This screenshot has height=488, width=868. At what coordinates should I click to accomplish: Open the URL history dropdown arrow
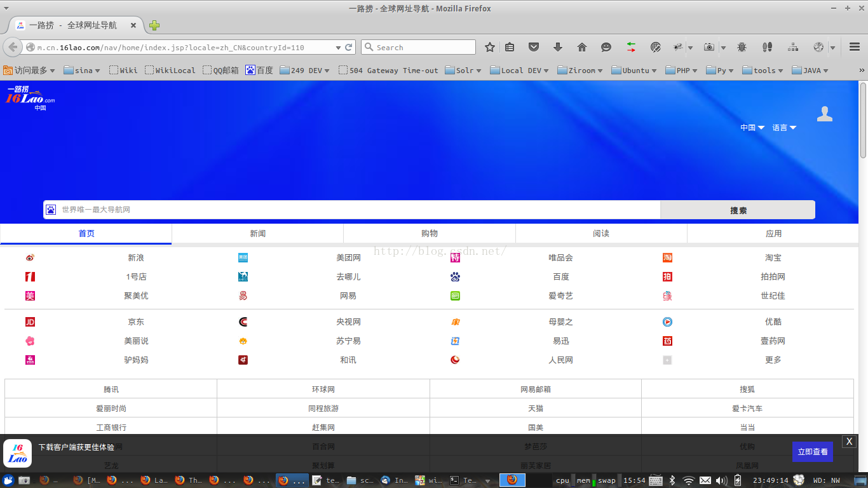click(338, 47)
